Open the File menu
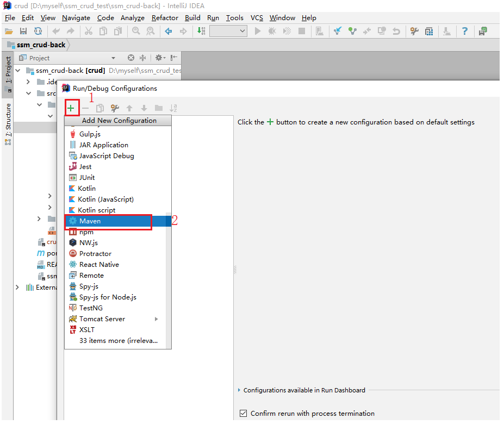The image size is (504, 431). (x=10, y=18)
